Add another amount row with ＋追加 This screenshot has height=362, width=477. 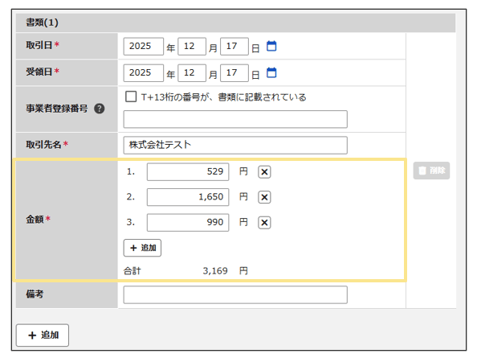coord(142,248)
